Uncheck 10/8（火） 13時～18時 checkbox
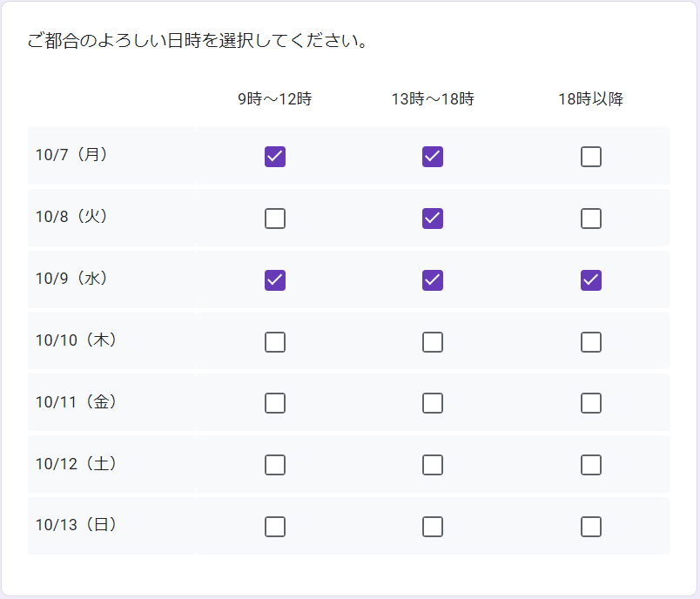Screen dimensions: 700x599 (433, 219)
